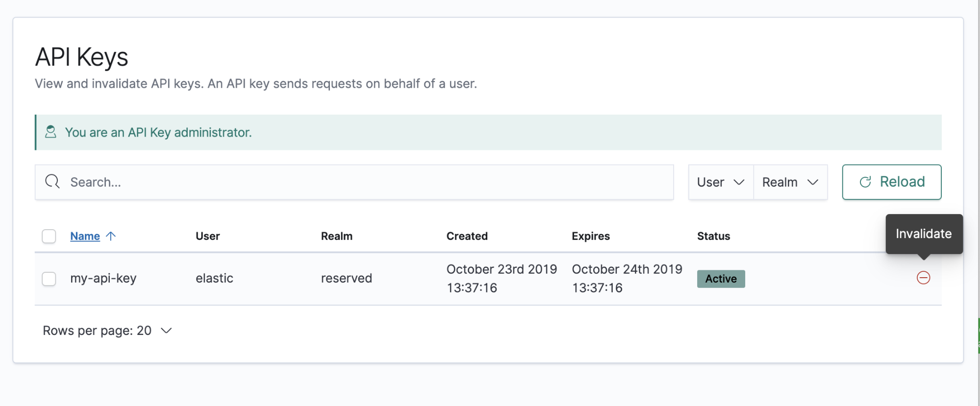This screenshot has width=980, height=406.
Task: Click the red invalidate icon for my-api-key
Action: [923, 278]
